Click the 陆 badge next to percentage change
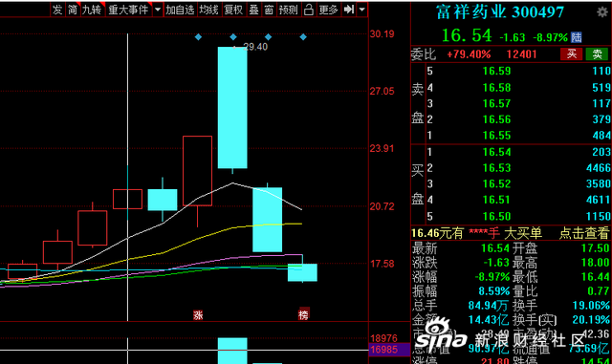612x364 pixels. click(576, 37)
